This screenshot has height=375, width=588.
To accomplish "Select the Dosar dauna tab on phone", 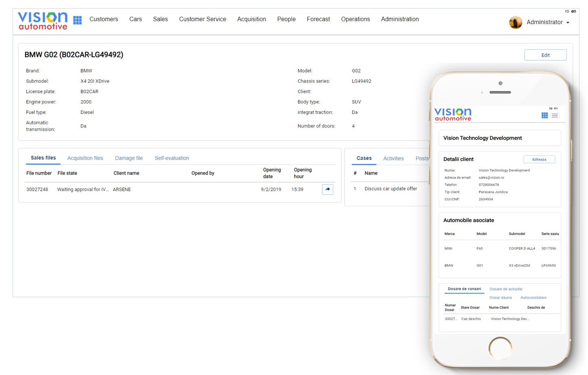I will click(x=500, y=298).
